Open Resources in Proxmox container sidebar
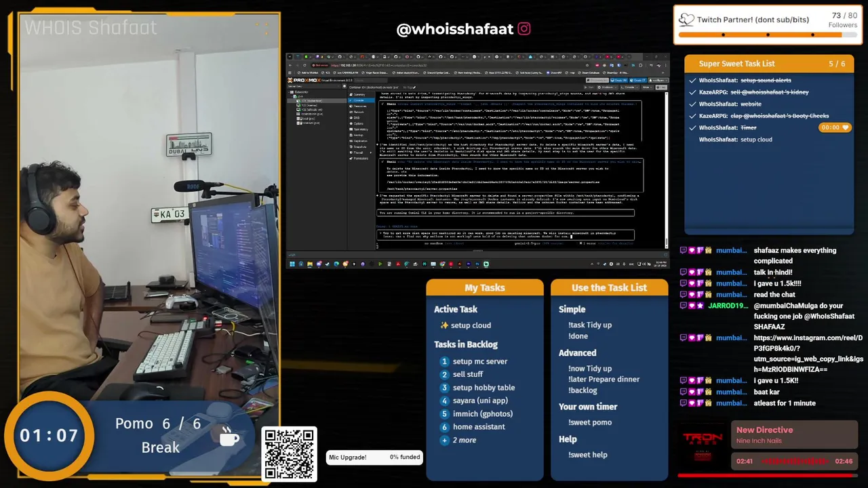Image resolution: width=868 pixels, height=488 pixels. pyautogui.click(x=361, y=106)
